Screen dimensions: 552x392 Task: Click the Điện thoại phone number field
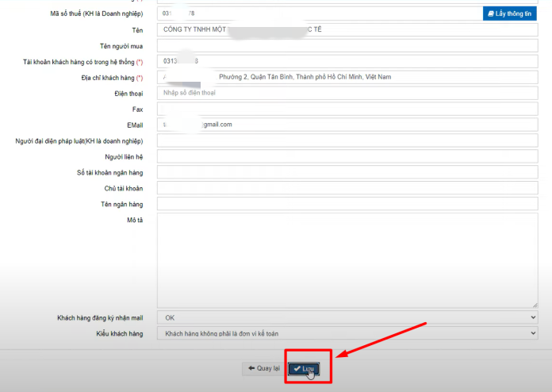(347, 93)
